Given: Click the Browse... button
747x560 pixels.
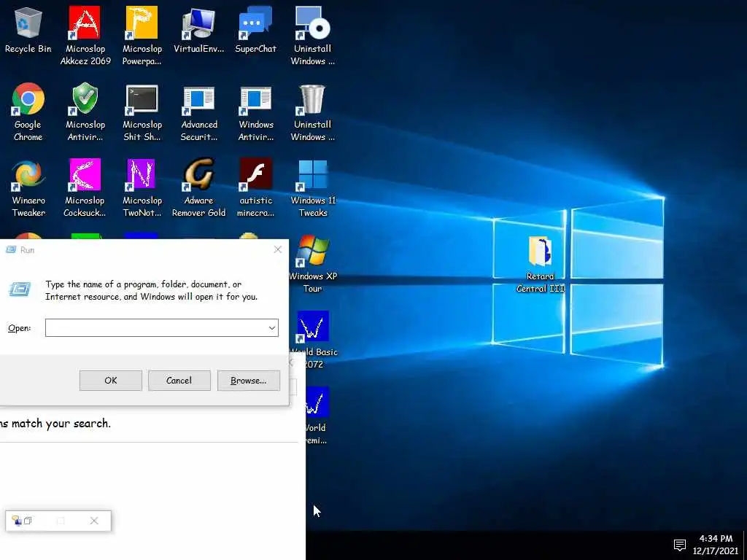Looking at the screenshot, I should click(x=248, y=381).
